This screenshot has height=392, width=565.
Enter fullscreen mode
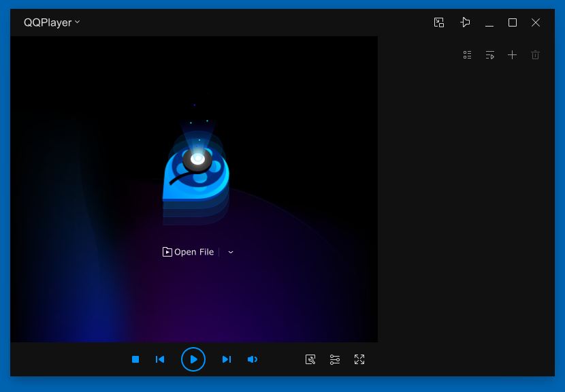pyautogui.click(x=359, y=359)
